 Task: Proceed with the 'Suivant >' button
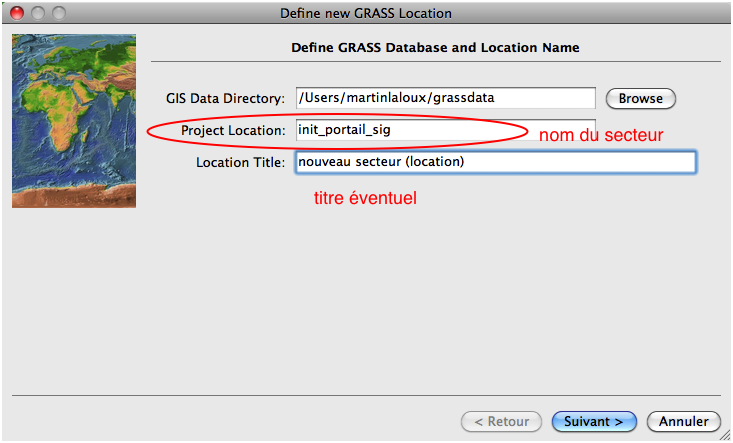(594, 421)
